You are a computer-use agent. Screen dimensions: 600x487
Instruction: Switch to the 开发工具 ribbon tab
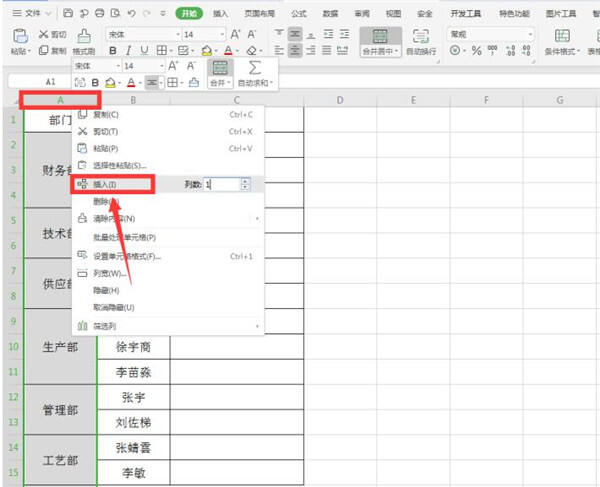(465, 14)
